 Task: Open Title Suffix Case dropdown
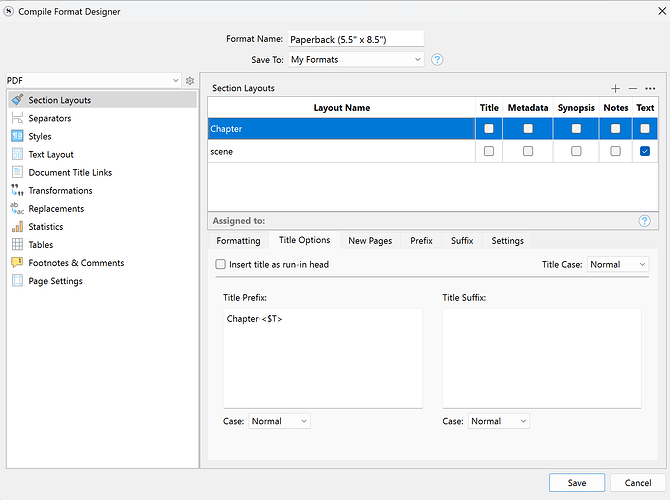pyautogui.click(x=499, y=421)
